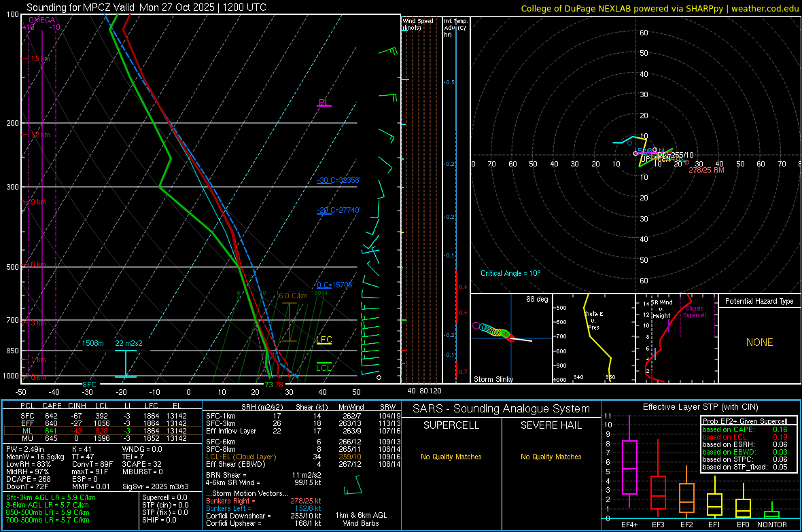Click the 'SARS - Sounding Analogue System' header
802x532 pixels.
pos(502,409)
